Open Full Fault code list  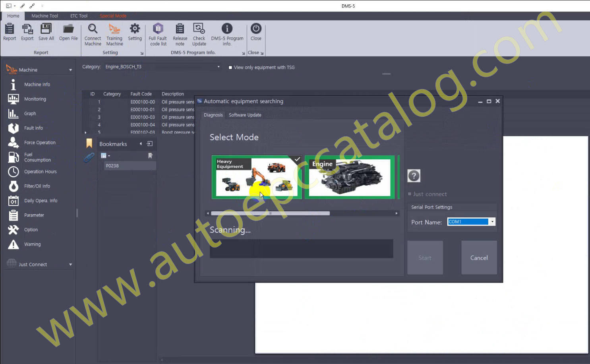click(x=158, y=29)
